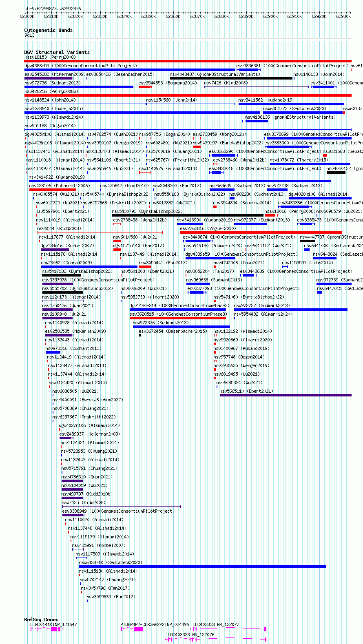This screenshot has height=644, width=363.
Task: Select LOC403323|NR_122077 gene label
Action: (x=216, y=625)
